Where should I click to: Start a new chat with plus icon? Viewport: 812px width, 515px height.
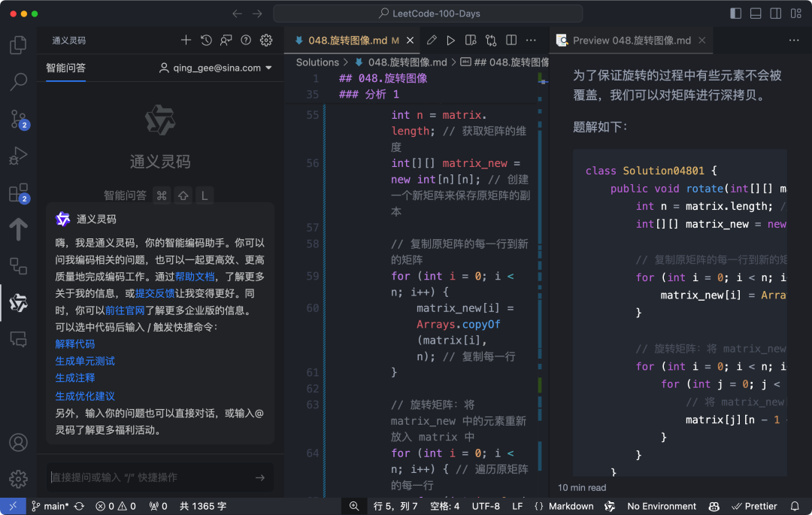click(186, 41)
